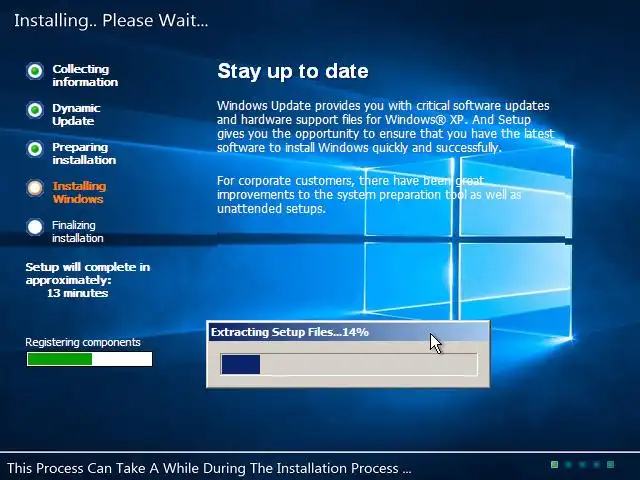Click the Windows logo in the background
640x480 pixels.
(x=469, y=241)
